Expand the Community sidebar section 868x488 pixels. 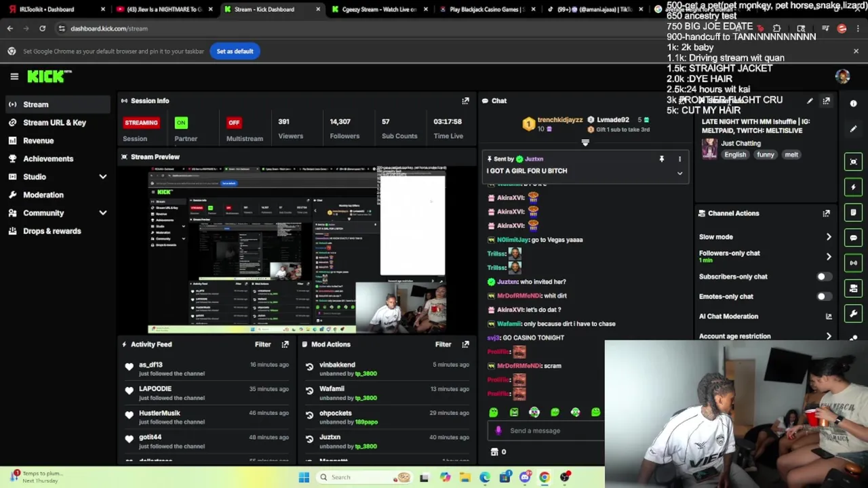103,213
